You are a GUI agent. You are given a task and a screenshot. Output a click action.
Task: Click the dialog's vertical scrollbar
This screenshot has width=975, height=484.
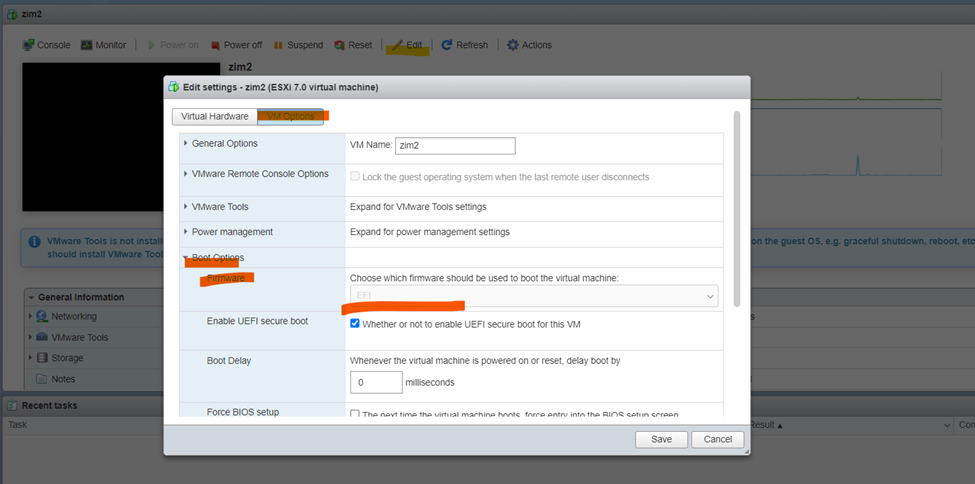[737, 208]
